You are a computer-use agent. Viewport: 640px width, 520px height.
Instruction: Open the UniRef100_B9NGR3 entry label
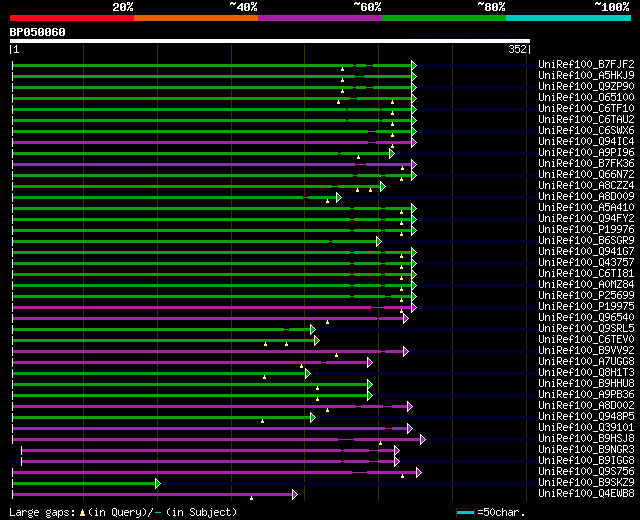pyautogui.click(x=586, y=450)
